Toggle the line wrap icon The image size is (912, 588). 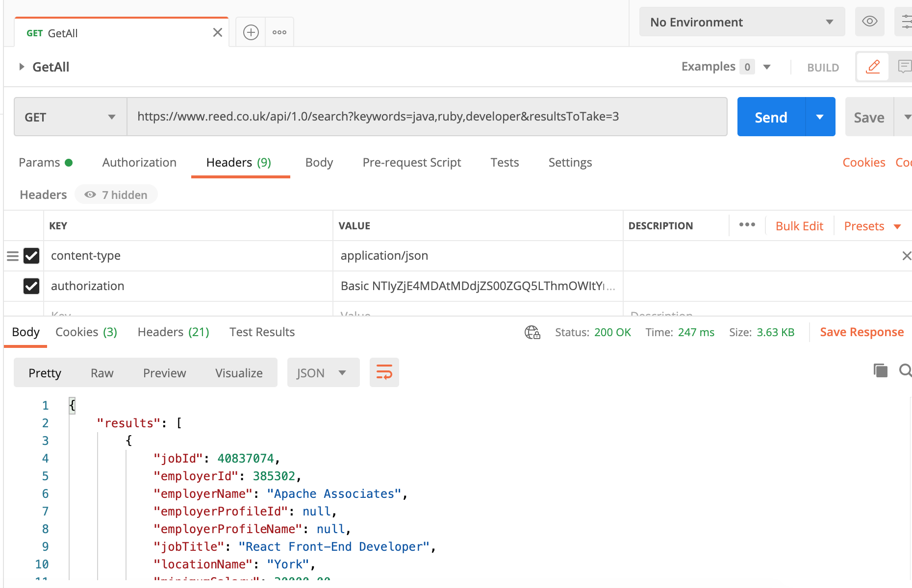pos(384,372)
